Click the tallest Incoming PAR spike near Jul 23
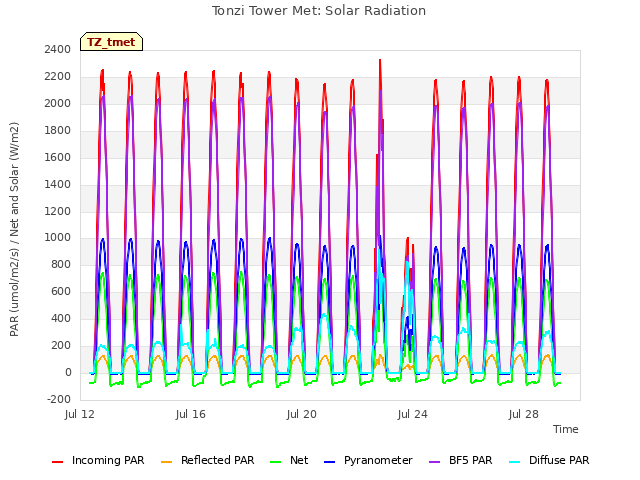Screen dimensions: 640x480 pos(380,61)
